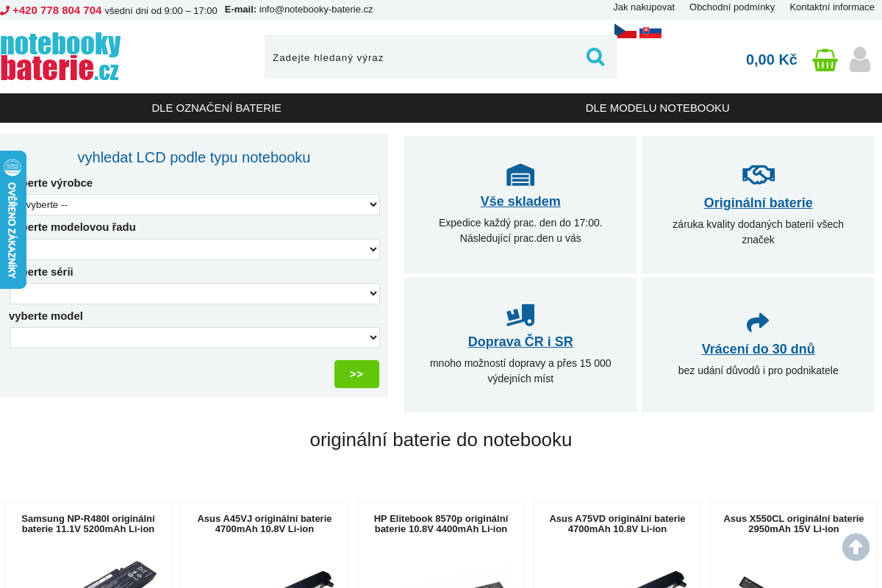Viewport: 882px width, 588px height.
Task: Open Obchodní podmínky page
Action: pyautogui.click(x=732, y=7)
